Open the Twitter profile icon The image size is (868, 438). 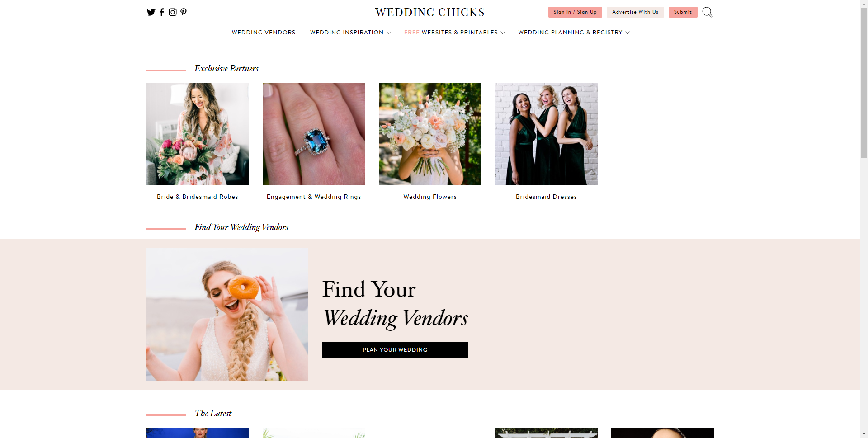151,12
